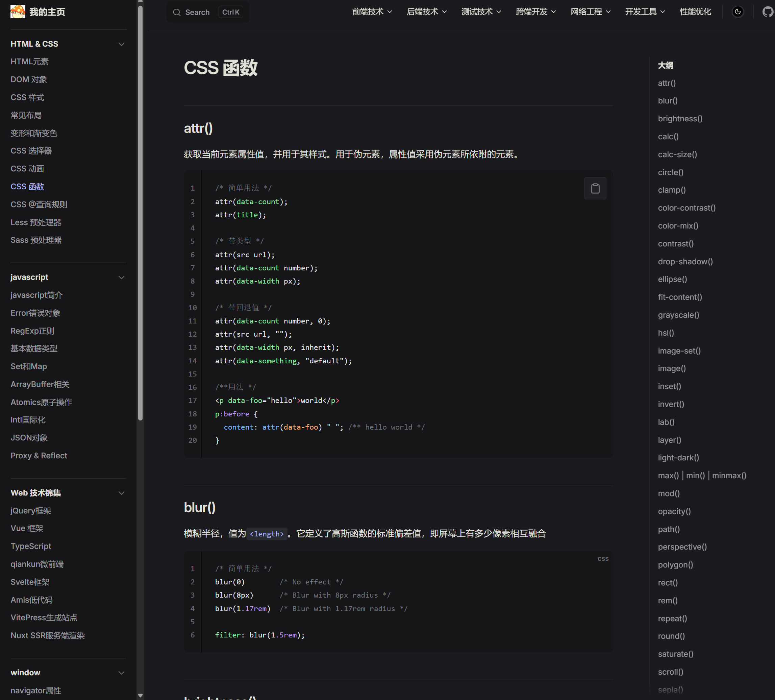This screenshot has width=775, height=700.
Task: Jump to brightness() in outline
Action: pos(680,119)
